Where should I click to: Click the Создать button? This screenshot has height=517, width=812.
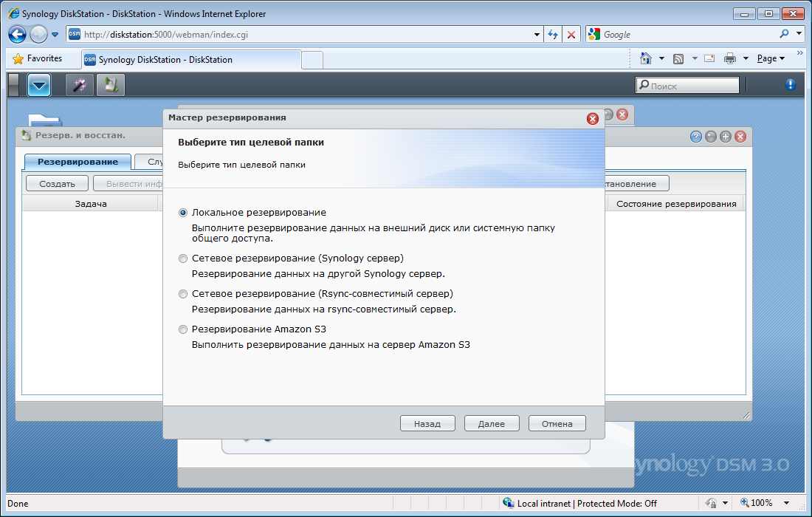pos(57,183)
